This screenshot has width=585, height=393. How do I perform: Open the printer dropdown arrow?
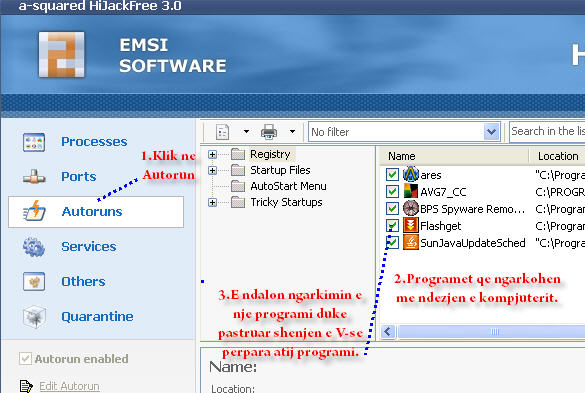(x=292, y=131)
